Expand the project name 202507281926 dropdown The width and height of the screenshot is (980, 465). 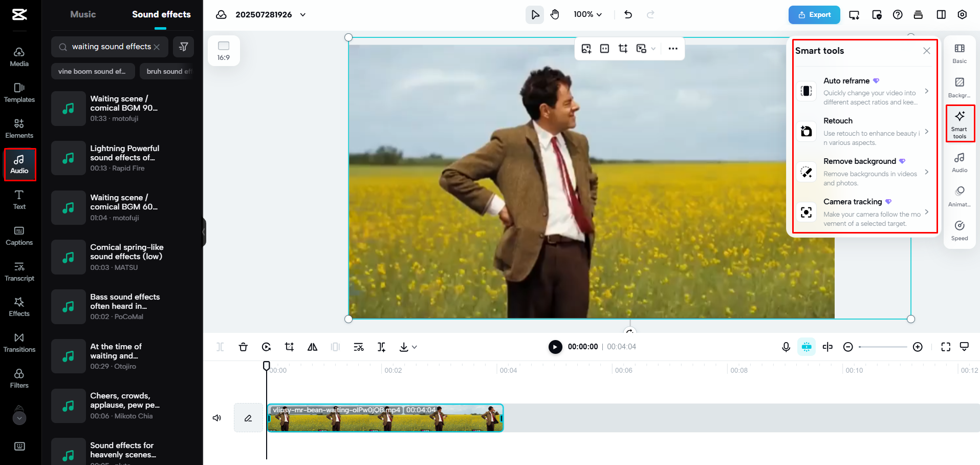pyautogui.click(x=303, y=15)
